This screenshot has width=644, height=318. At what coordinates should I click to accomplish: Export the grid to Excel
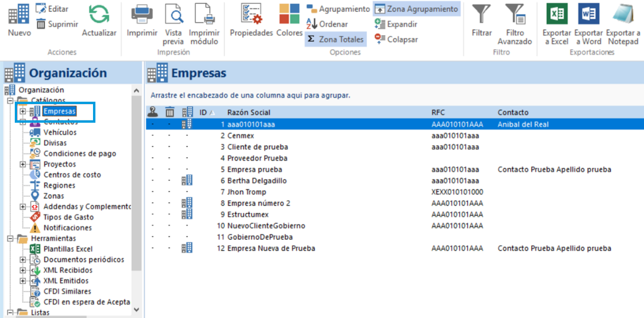click(x=557, y=24)
